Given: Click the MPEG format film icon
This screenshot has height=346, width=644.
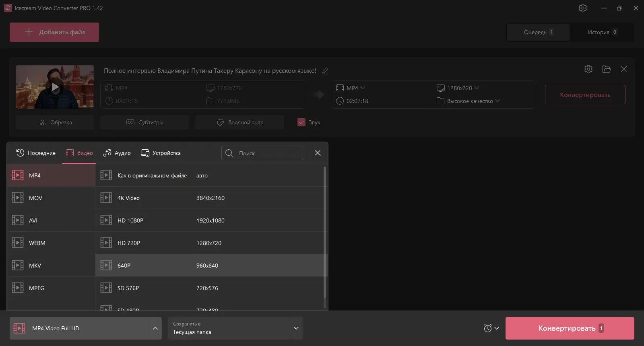Looking at the screenshot, I should tap(18, 288).
